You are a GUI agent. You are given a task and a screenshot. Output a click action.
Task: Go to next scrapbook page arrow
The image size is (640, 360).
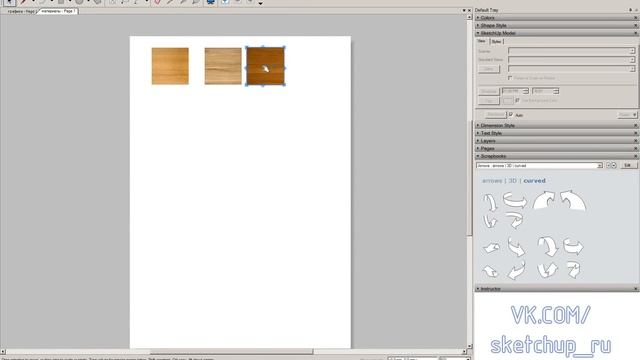(x=613, y=165)
